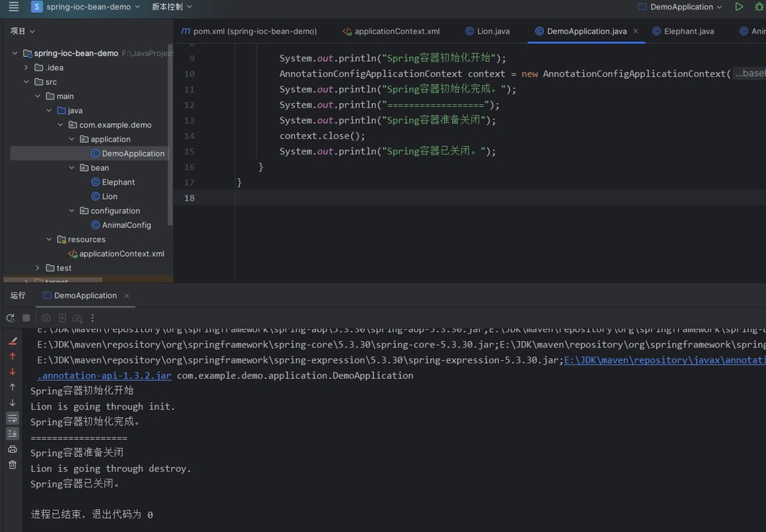Image resolution: width=766 pixels, height=532 pixels.
Task: Open the run panel's three-dot options
Action: 93,318
